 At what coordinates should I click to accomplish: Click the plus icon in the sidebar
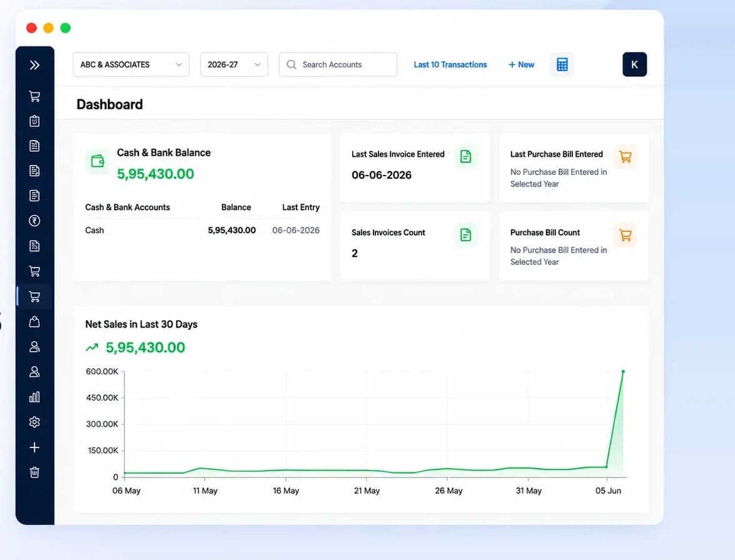pyautogui.click(x=34, y=447)
